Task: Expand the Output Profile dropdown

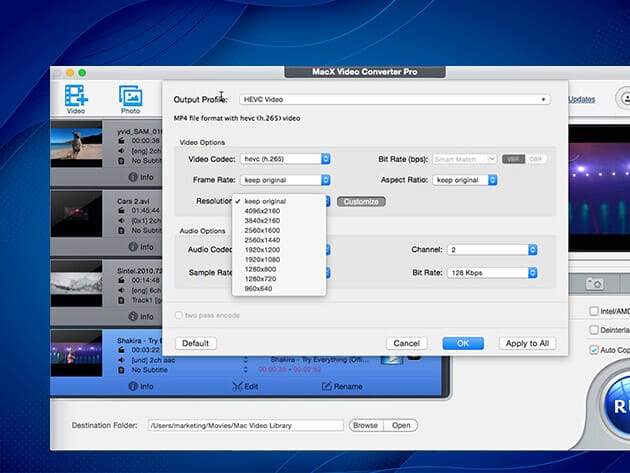Action: point(395,100)
